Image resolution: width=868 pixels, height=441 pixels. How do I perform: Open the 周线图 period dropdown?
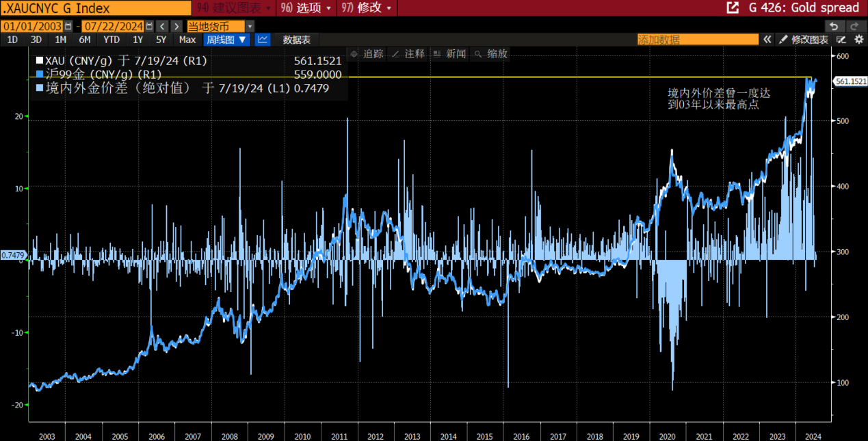(x=227, y=40)
